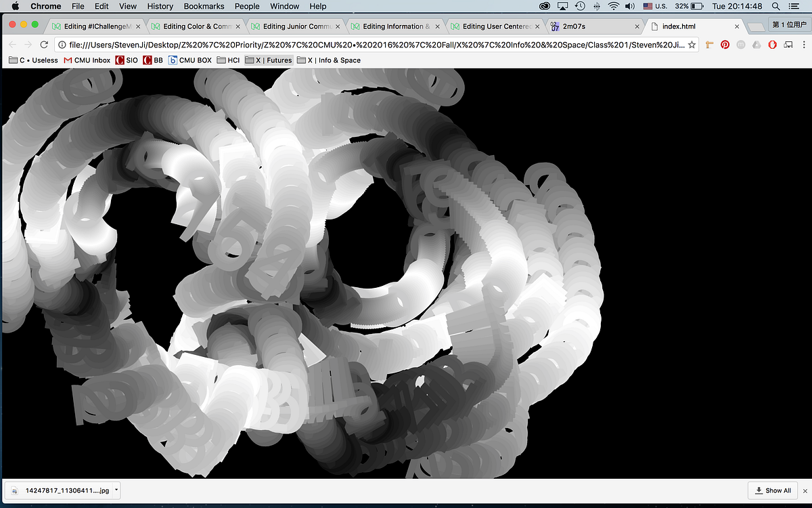Screen dimensions: 812x508
Task: View site information icon in address bar
Action: pos(62,45)
